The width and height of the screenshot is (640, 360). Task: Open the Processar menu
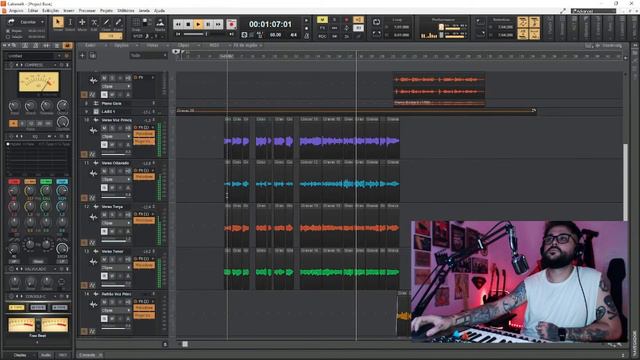click(x=87, y=11)
